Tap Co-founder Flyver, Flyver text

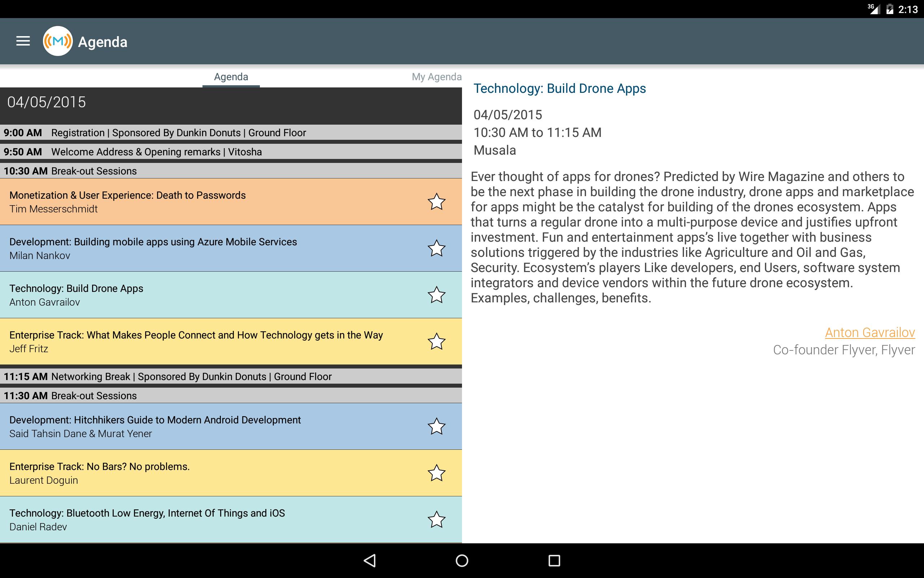(844, 350)
